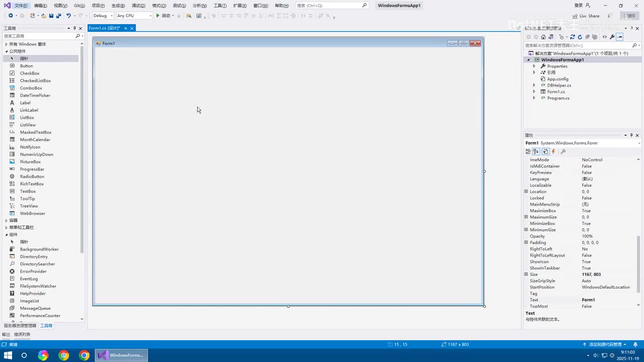Screen dimensions: 644x362
Task: Switch to the Form1.cs [设计] tab
Action: point(105,28)
